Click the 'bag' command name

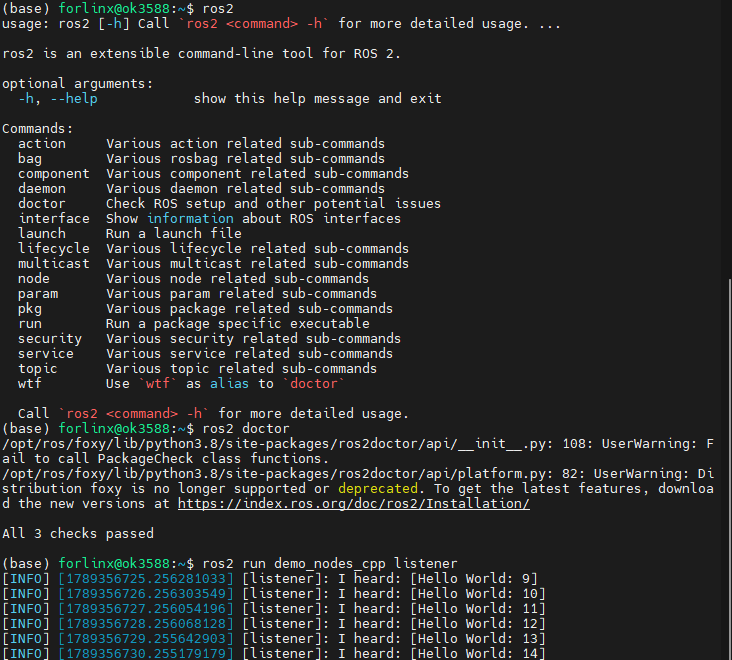30,159
